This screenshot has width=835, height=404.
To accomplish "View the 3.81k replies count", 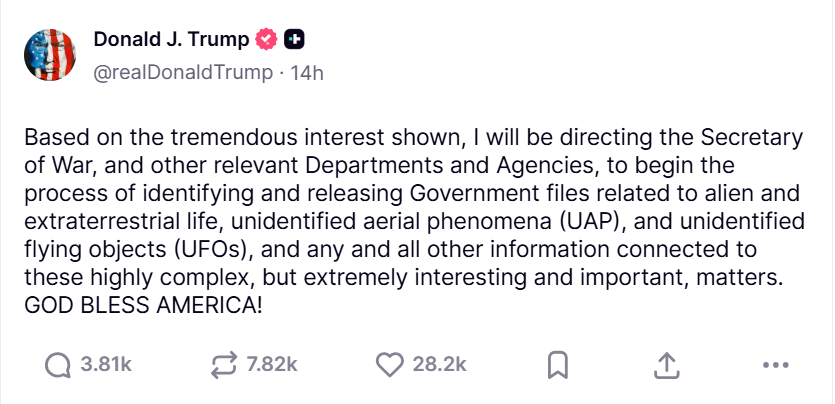I will (x=105, y=365).
